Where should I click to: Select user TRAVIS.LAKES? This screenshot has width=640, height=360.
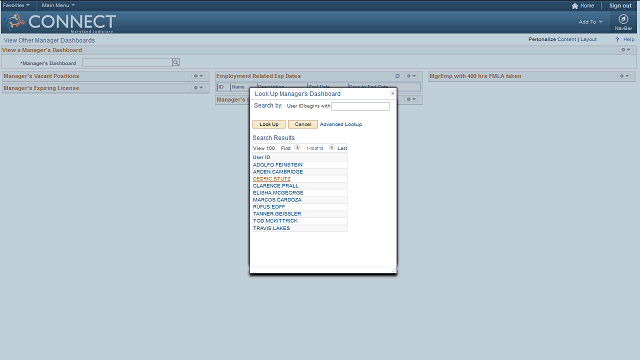[x=271, y=228]
